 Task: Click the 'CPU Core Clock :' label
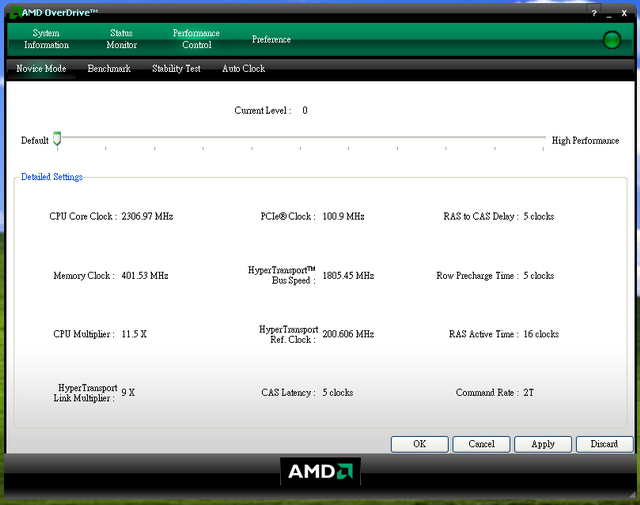83,216
